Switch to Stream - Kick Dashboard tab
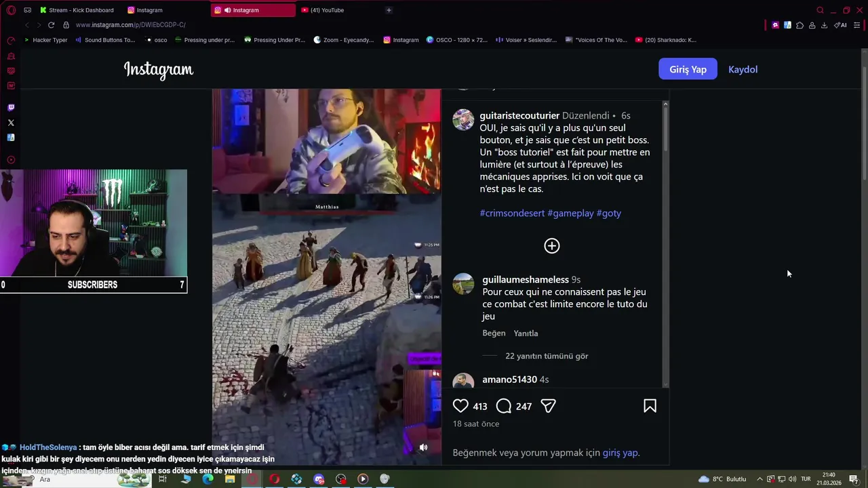 pos(77,10)
